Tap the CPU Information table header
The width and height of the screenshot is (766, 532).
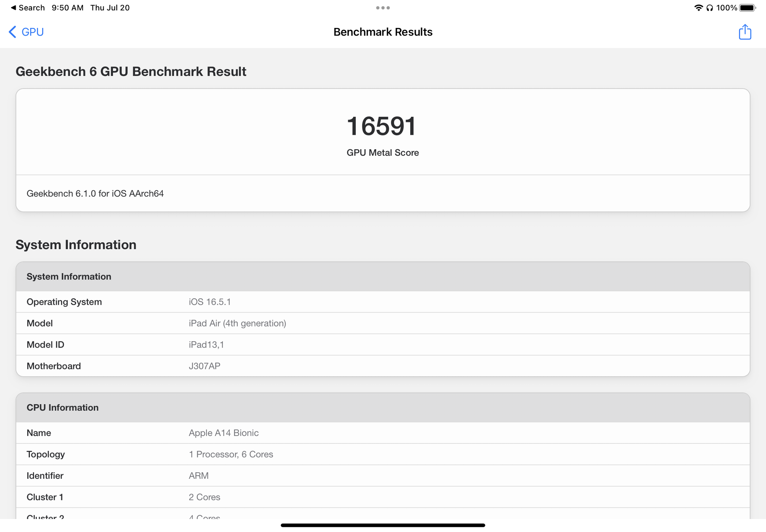tap(383, 408)
